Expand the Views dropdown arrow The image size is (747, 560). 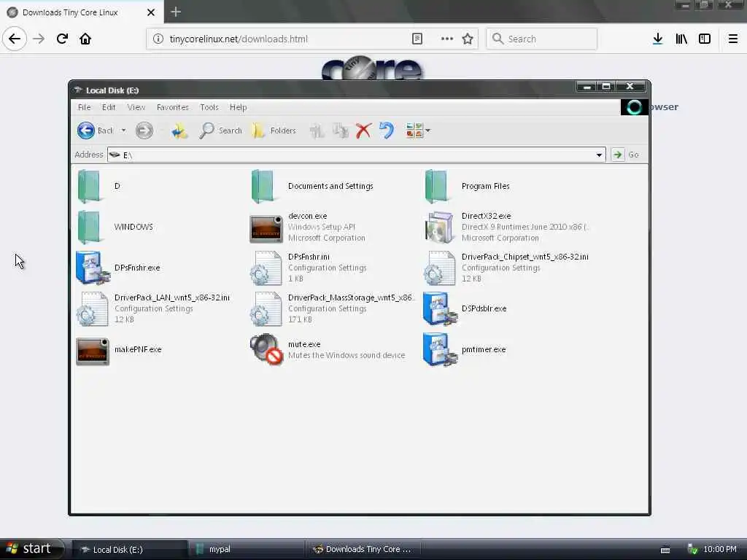tap(427, 131)
